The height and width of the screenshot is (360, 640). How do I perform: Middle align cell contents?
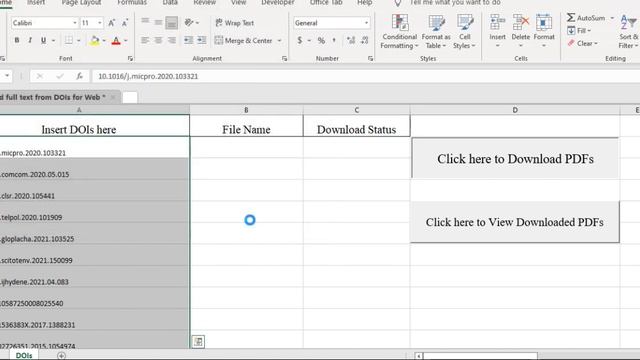158,22
